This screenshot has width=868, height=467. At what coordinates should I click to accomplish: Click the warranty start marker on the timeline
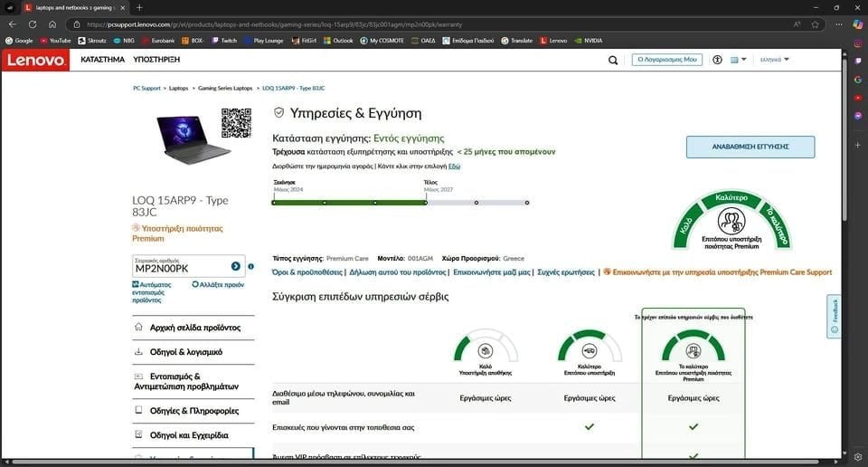pos(273,203)
